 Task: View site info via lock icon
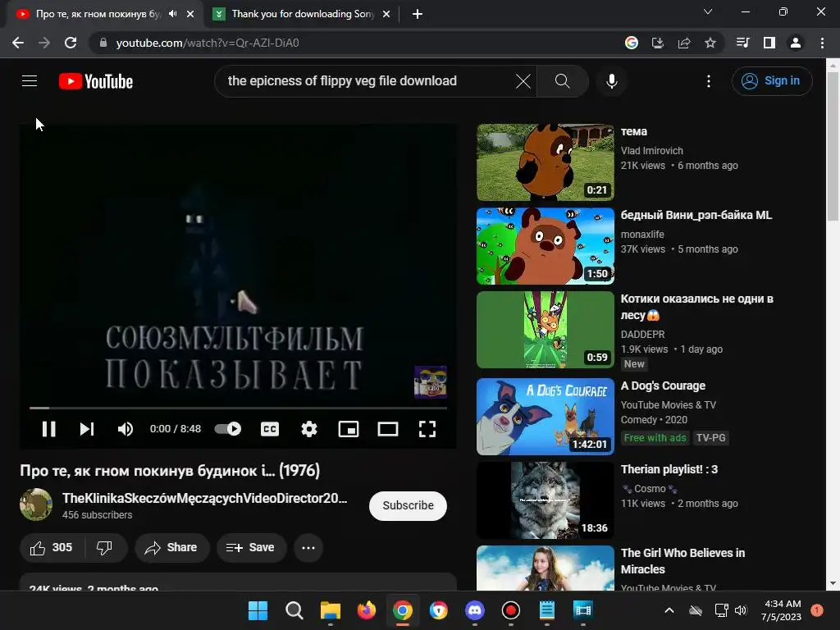coord(103,43)
